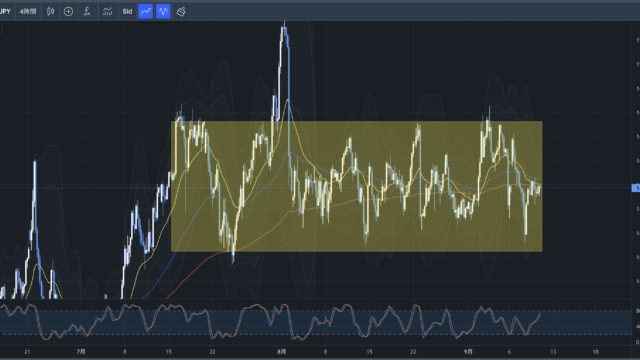Click the current price label on axis

tap(636, 188)
